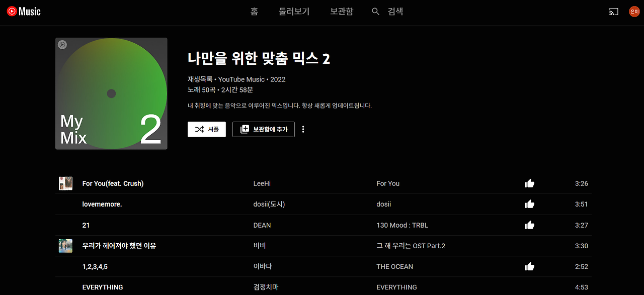Play song title For You(feat. Crush)
644x295 pixels.
[113, 183]
